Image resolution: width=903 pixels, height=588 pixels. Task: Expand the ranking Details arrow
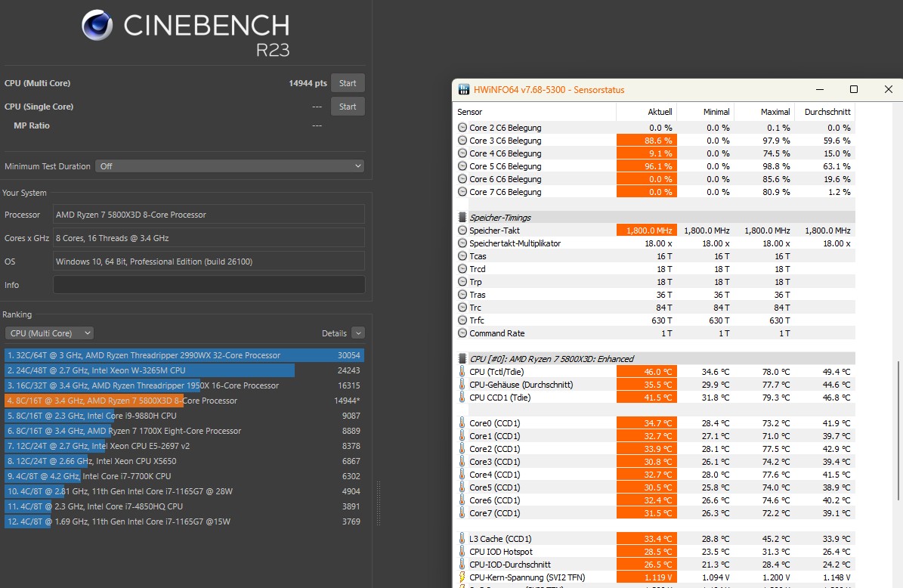point(358,333)
